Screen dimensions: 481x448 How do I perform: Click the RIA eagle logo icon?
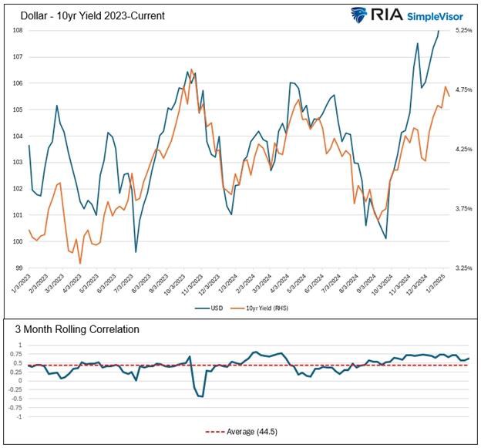coord(362,14)
